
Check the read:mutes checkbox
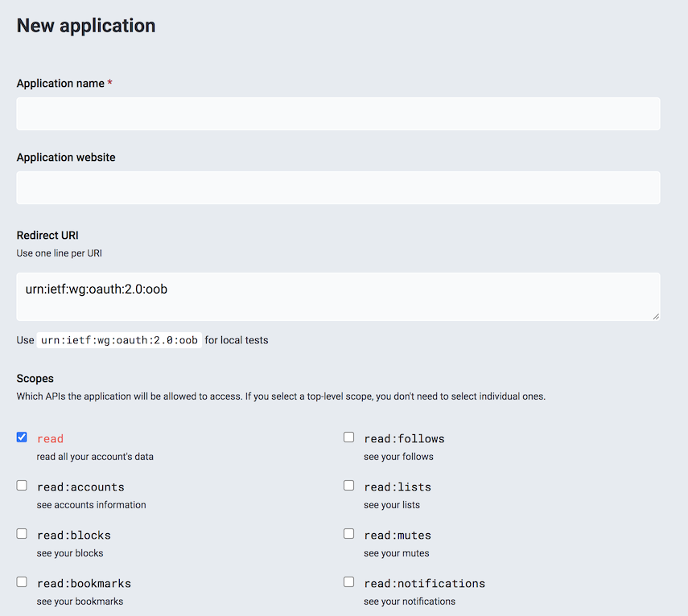[x=348, y=533]
